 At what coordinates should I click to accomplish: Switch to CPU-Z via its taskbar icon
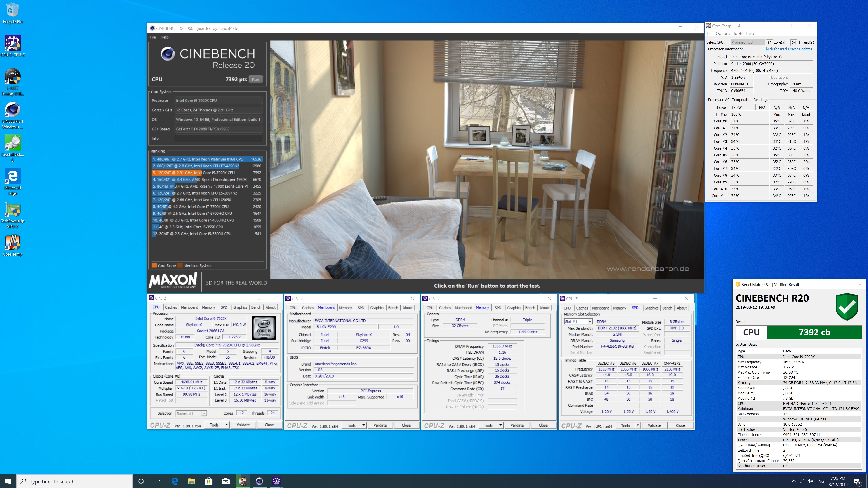coord(276,481)
